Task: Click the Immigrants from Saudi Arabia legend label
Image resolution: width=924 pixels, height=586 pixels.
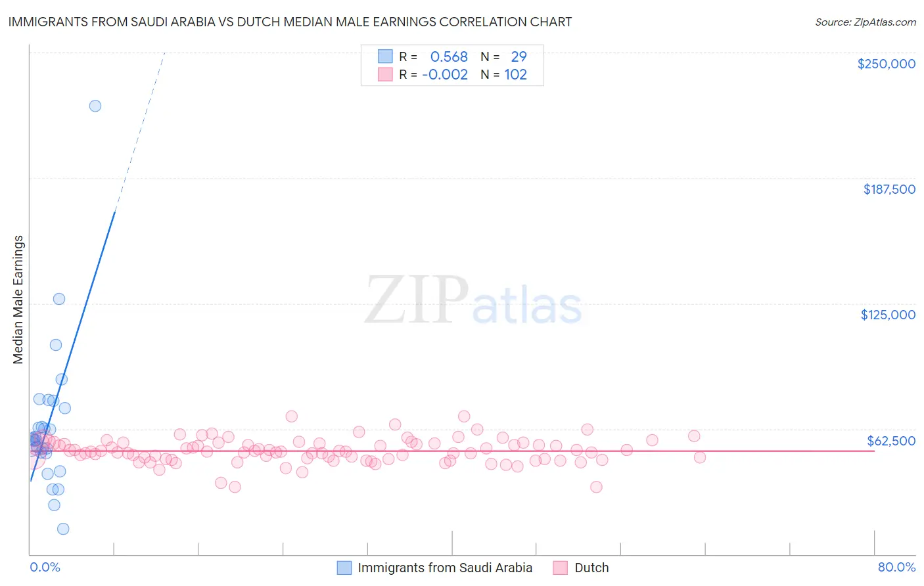Action: (x=445, y=568)
